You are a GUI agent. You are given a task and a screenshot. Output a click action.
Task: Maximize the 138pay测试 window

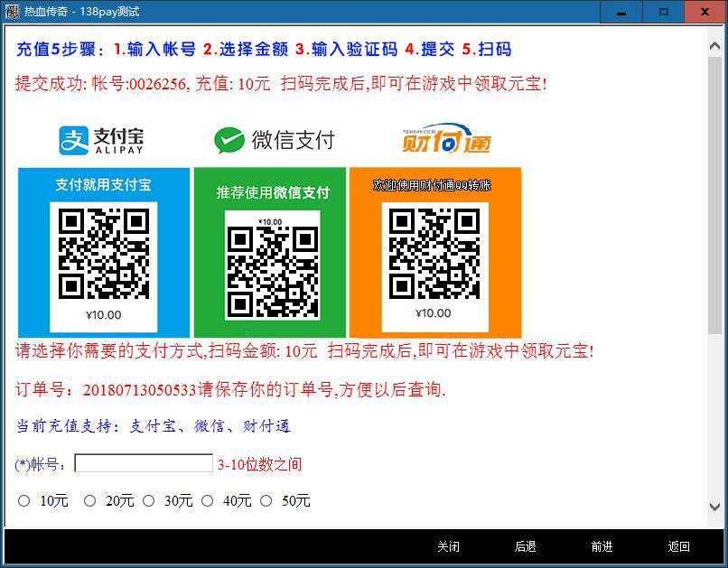pos(664,12)
